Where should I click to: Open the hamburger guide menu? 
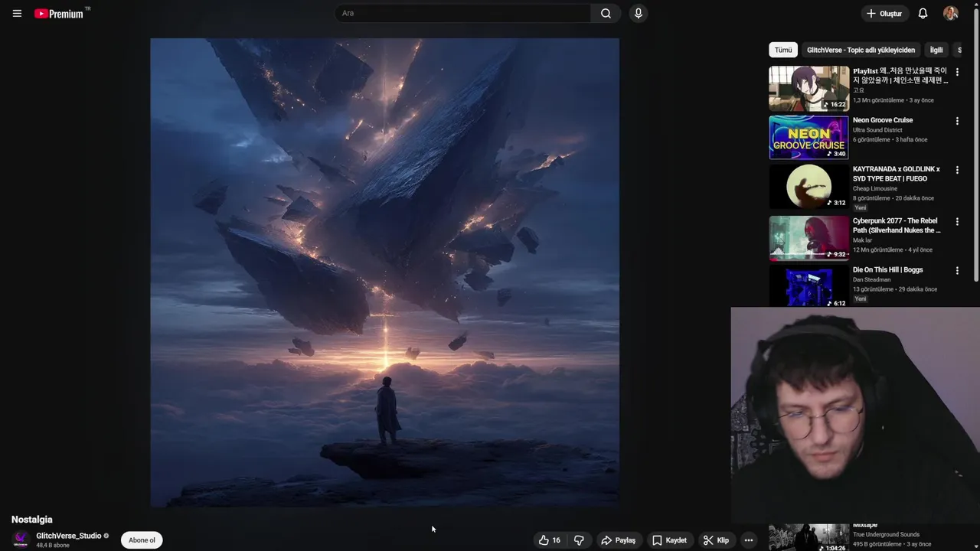tap(17, 13)
